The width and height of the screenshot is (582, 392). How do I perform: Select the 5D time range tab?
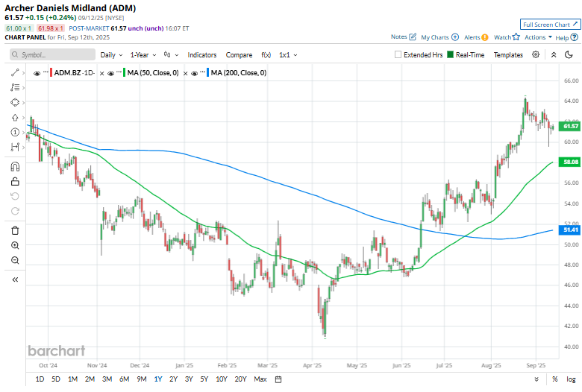pos(56,379)
